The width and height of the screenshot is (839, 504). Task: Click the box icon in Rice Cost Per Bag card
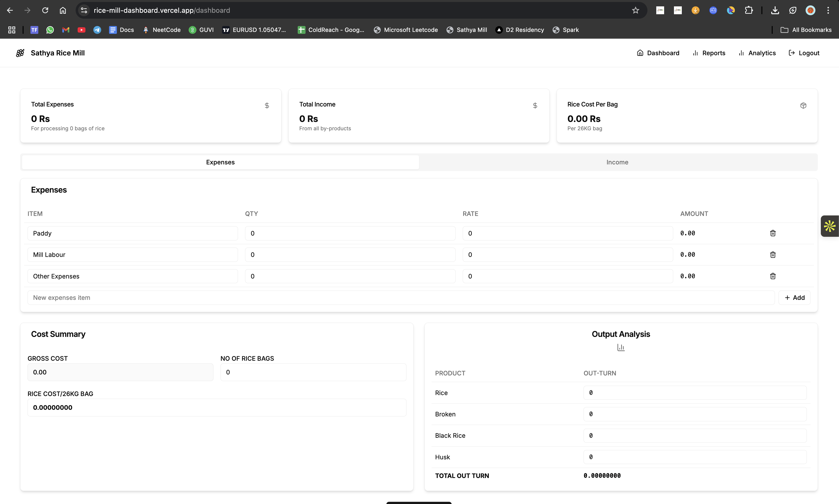pyautogui.click(x=803, y=106)
